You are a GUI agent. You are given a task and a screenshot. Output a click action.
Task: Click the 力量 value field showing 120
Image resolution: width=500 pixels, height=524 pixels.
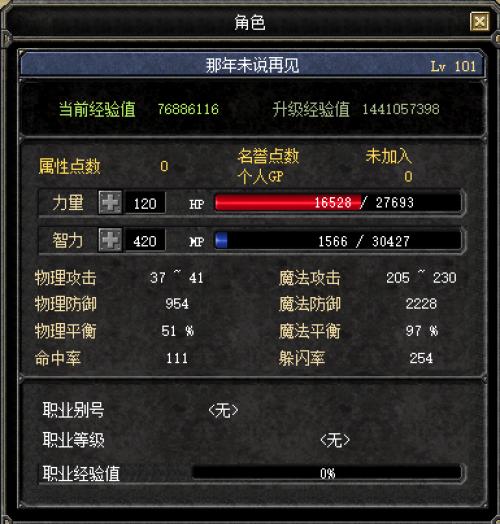coord(145,203)
